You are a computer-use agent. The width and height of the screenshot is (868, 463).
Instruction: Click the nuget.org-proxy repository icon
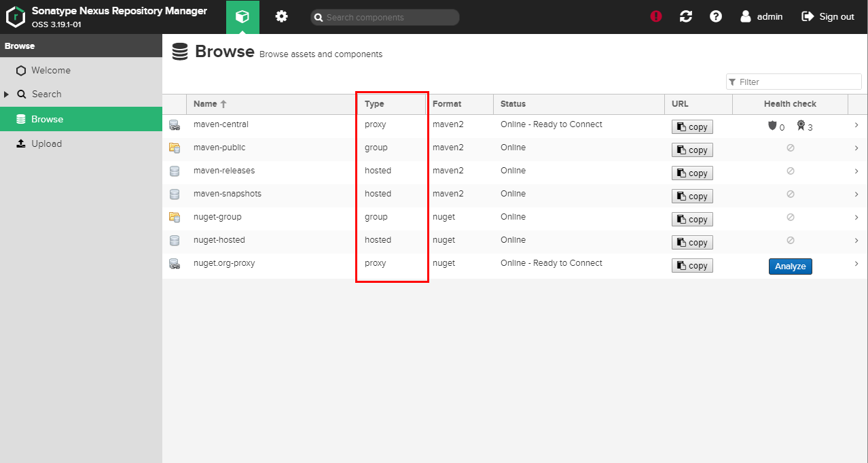click(175, 264)
